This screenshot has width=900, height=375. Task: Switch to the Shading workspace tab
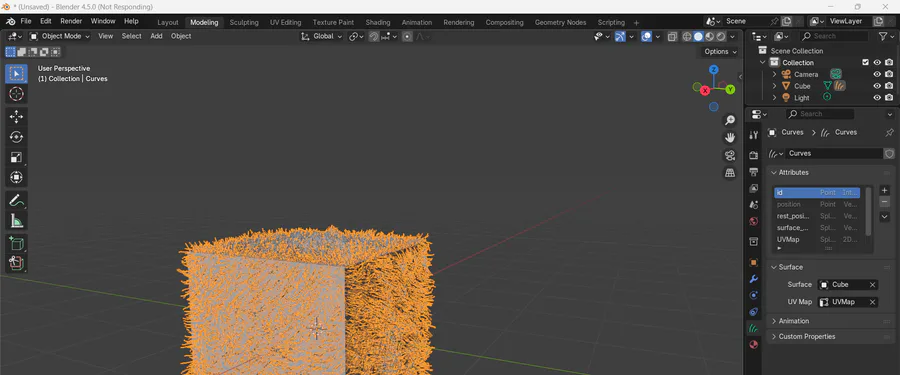tap(378, 22)
